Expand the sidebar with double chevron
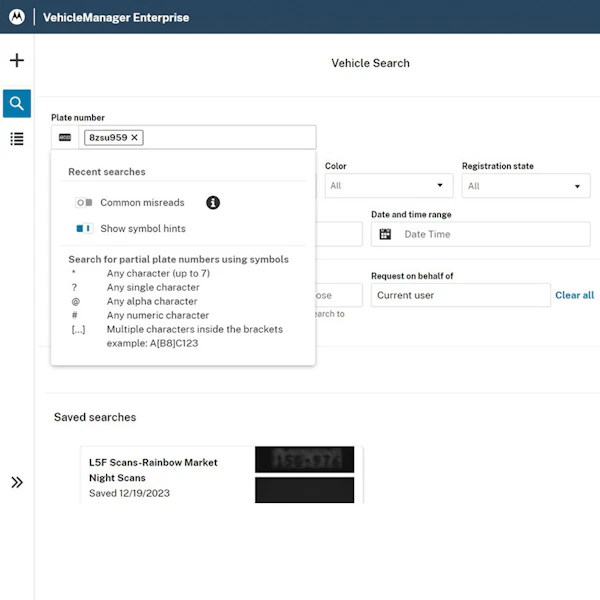Viewport: 600px width, 600px height. click(17, 482)
